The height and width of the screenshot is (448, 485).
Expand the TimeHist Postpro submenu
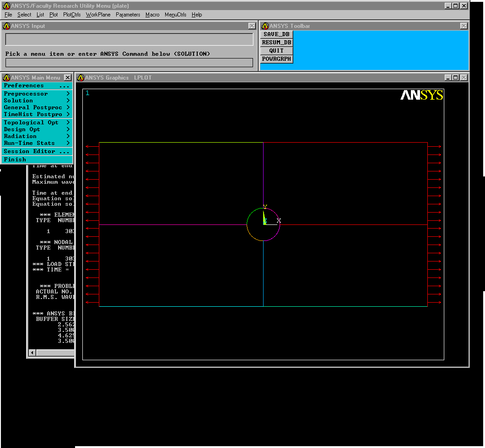click(37, 114)
